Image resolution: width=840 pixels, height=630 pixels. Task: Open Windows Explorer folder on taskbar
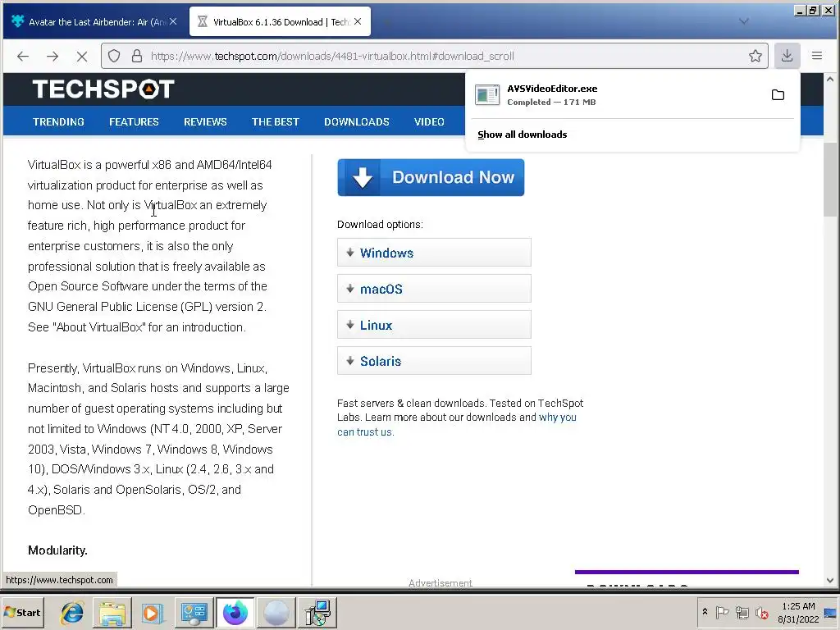coord(112,612)
